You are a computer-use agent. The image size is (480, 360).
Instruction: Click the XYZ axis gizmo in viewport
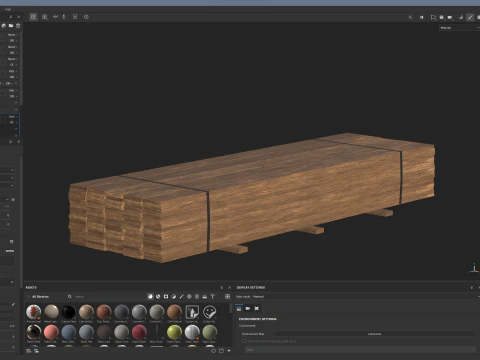(x=474, y=269)
